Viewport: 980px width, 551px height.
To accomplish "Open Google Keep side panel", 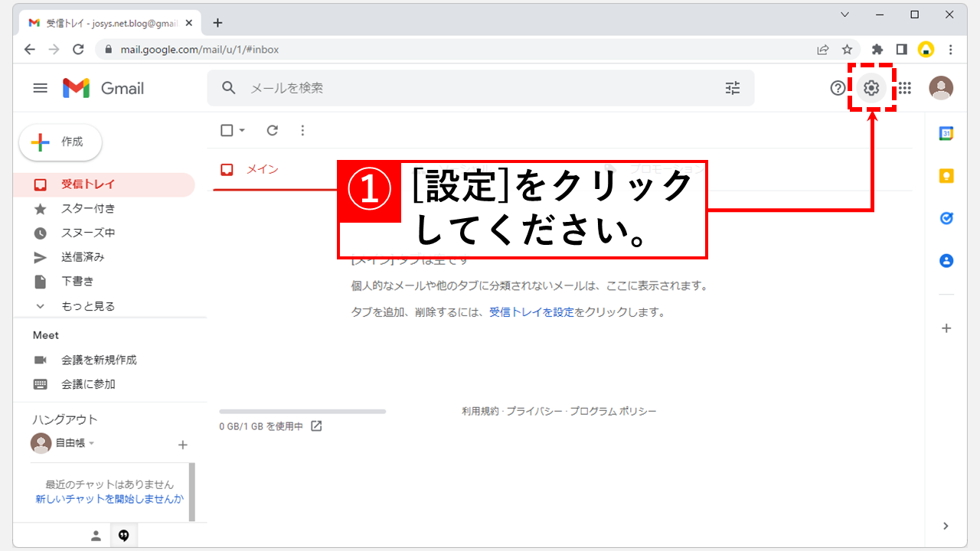I will click(x=946, y=176).
